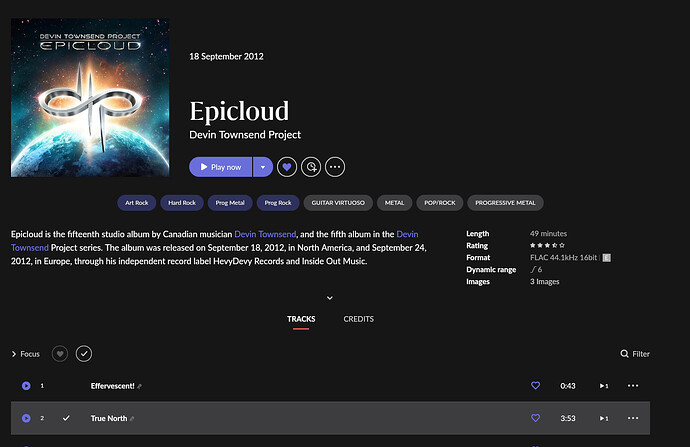Switch to the CREDITS tab
Viewport: 690px width, 447px height.
click(x=359, y=319)
